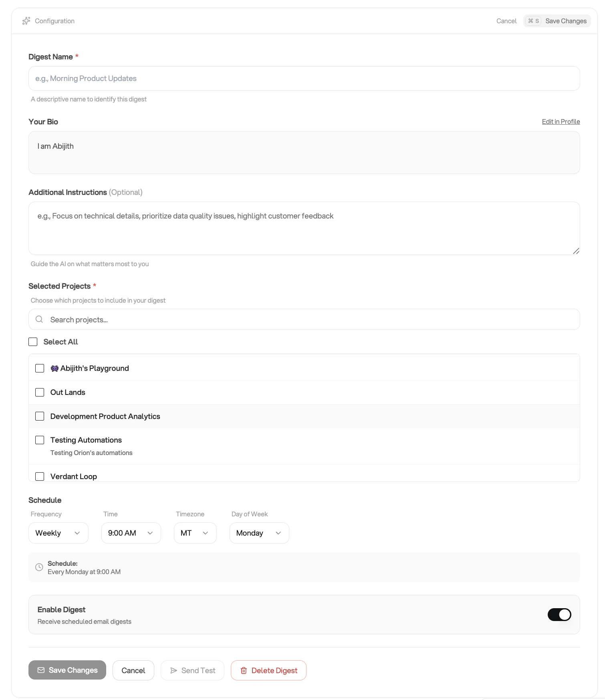Click the magnifier icon in project search

click(39, 319)
